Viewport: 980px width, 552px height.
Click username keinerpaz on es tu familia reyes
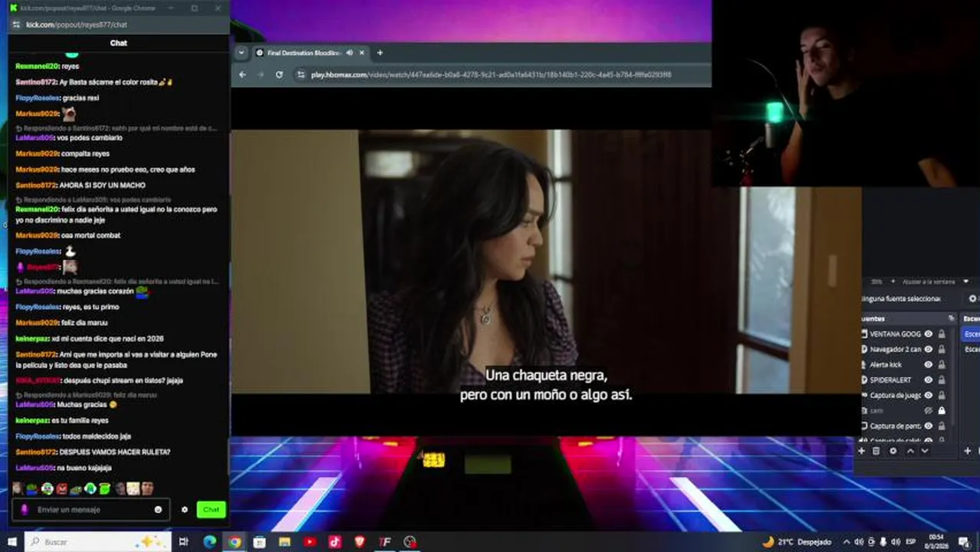[31, 421]
